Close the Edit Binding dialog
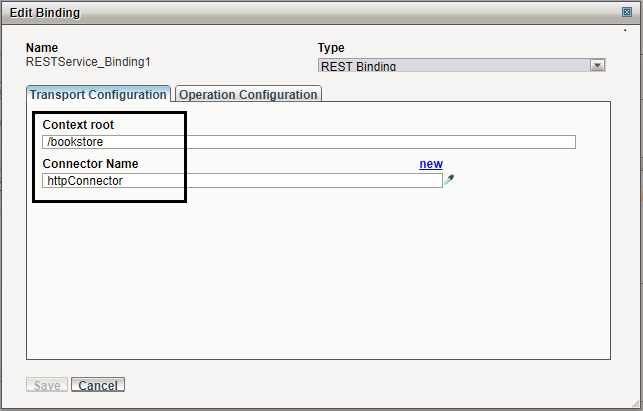This screenshot has width=643, height=411. (x=626, y=12)
